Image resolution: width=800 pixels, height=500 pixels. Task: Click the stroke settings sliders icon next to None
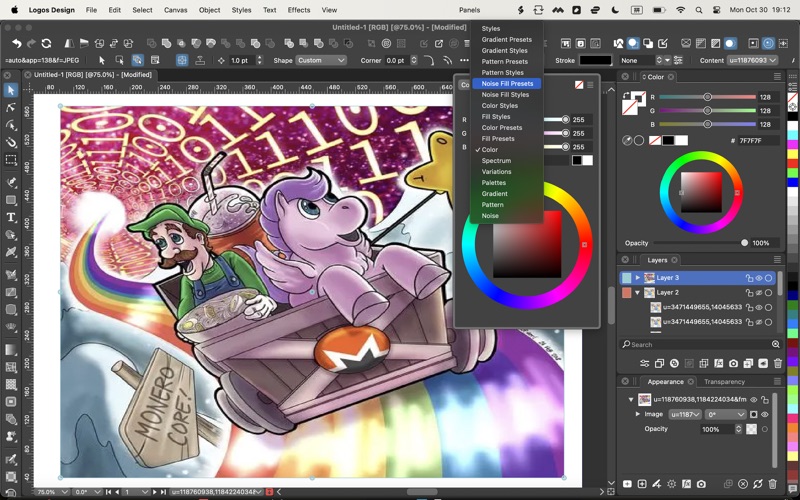678,60
